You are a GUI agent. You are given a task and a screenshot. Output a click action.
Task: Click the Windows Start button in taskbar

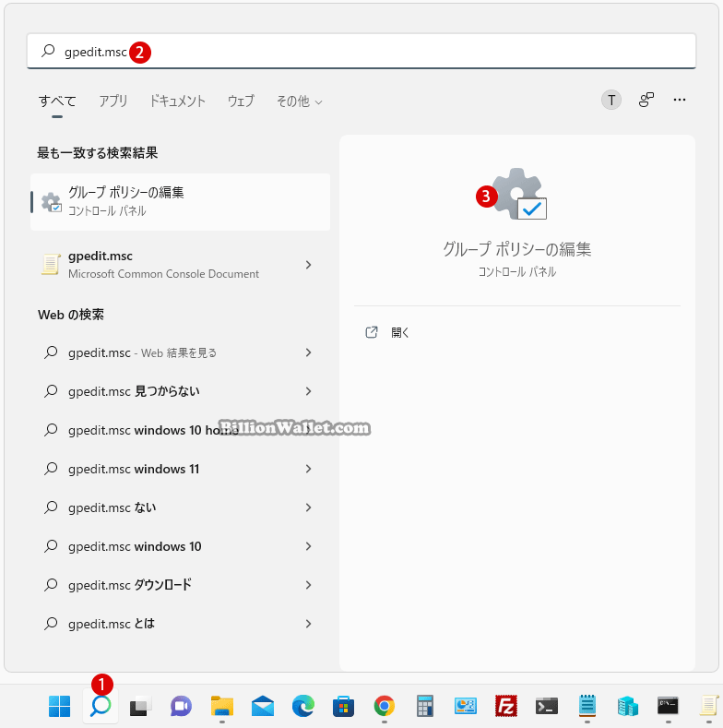click(x=59, y=706)
